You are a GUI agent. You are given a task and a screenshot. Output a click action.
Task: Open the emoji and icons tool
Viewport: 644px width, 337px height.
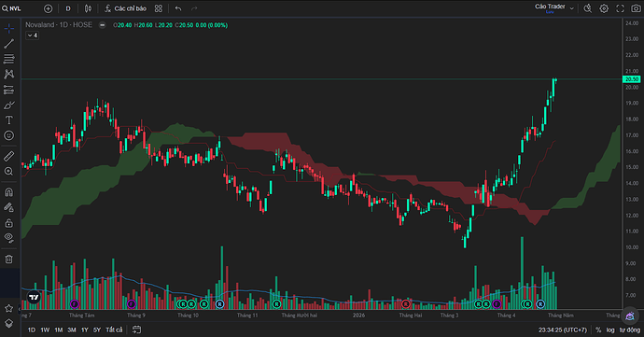[x=8, y=135]
